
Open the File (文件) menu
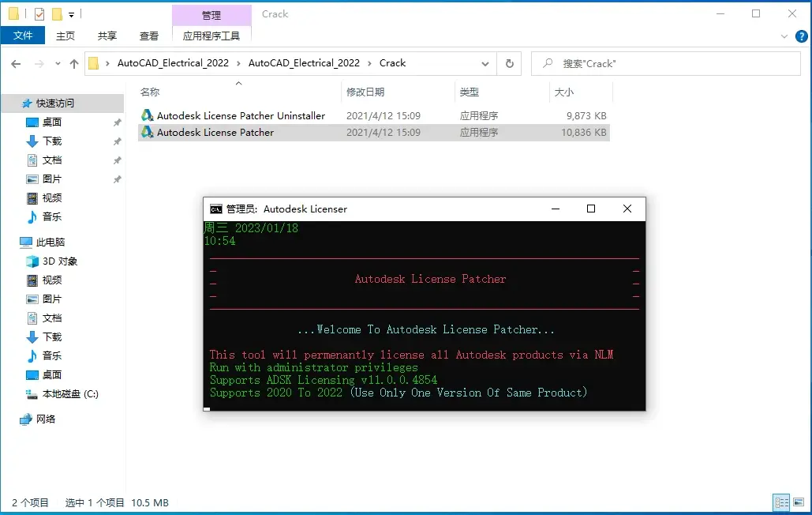(23, 36)
